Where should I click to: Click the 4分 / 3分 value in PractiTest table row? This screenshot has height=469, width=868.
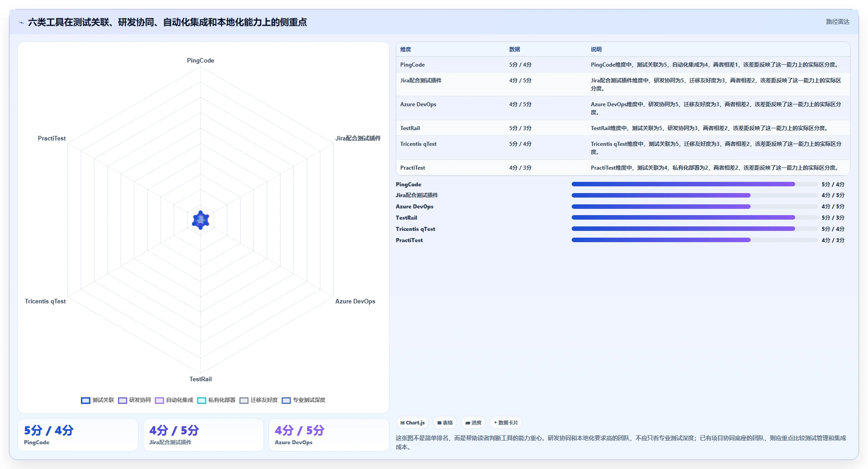[x=520, y=168]
